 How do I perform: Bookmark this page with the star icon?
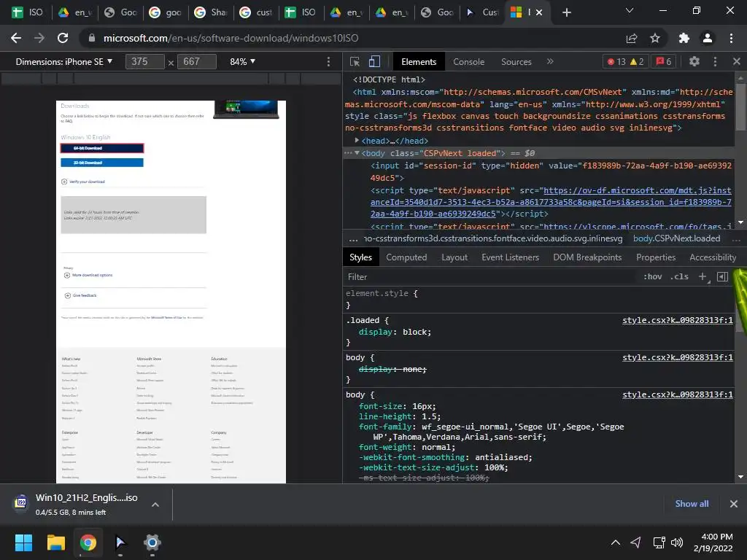click(655, 38)
